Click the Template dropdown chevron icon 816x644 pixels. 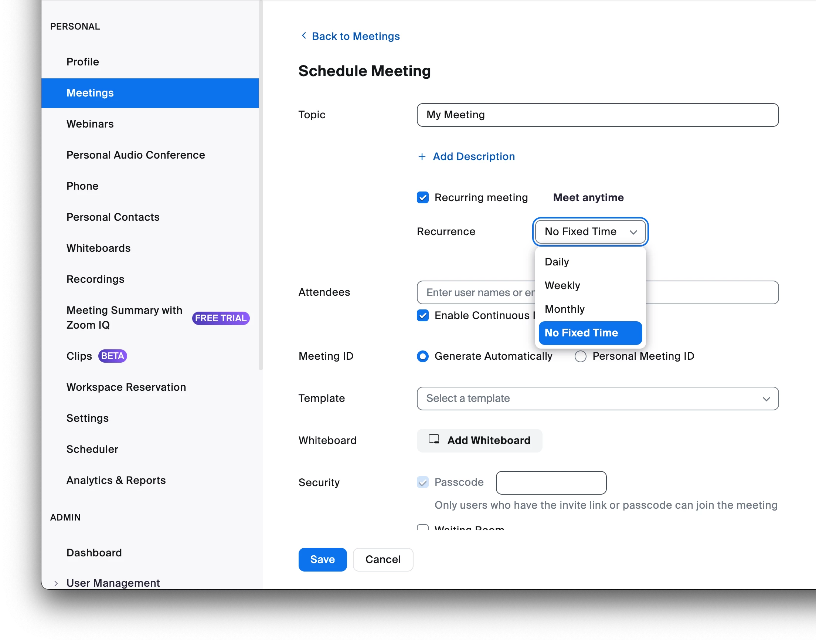coord(766,399)
